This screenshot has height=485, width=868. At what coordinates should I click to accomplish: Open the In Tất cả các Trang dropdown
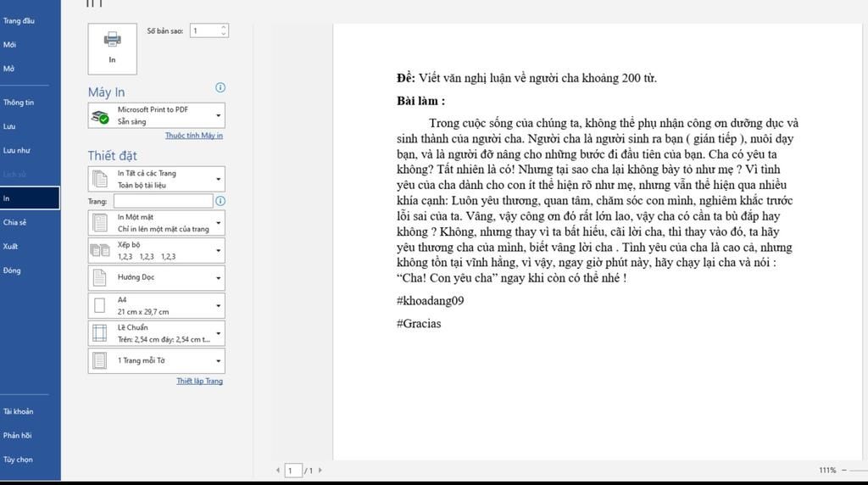(157, 179)
